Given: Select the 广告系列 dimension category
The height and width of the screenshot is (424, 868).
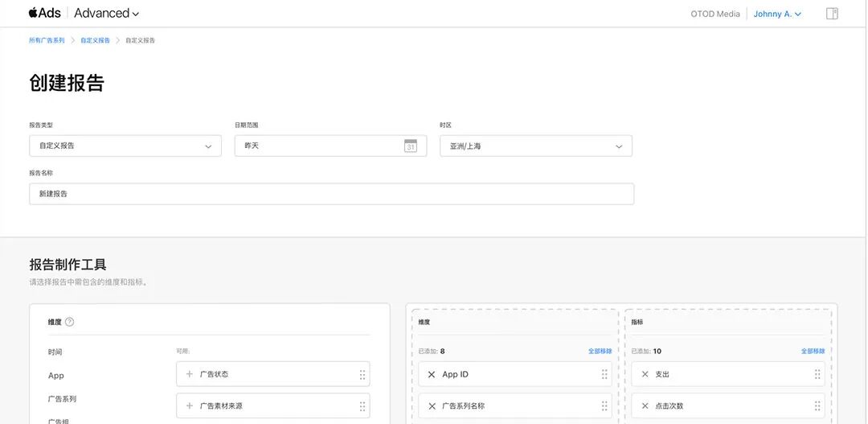Looking at the screenshot, I should pos(62,399).
